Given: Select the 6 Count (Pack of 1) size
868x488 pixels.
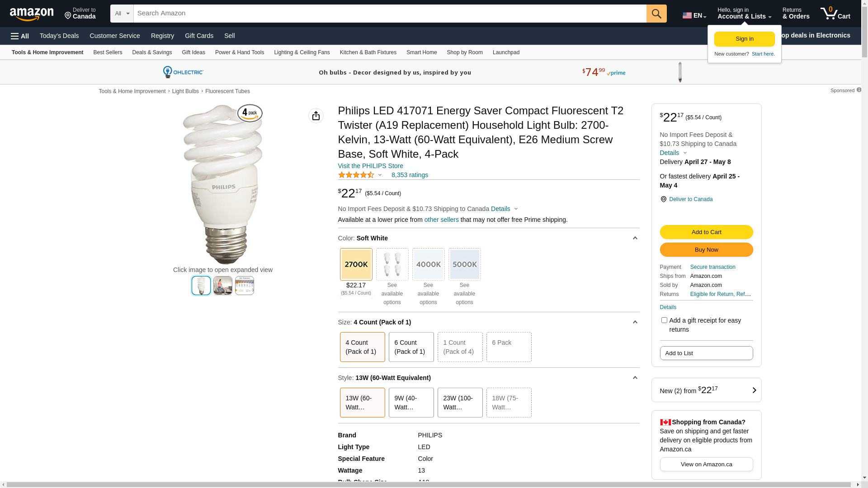Looking at the screenshot, I should tap(411, 347).
